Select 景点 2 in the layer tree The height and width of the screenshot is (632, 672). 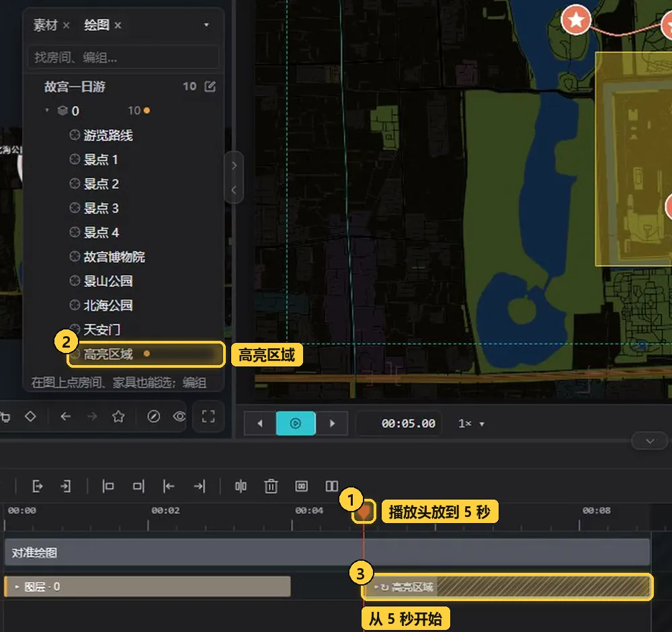[101, 184]
